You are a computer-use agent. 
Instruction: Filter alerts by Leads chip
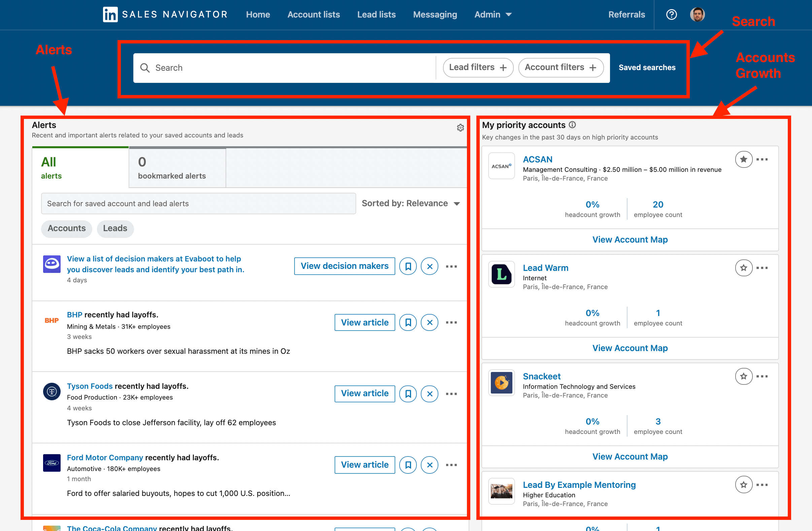pos(115,228)
